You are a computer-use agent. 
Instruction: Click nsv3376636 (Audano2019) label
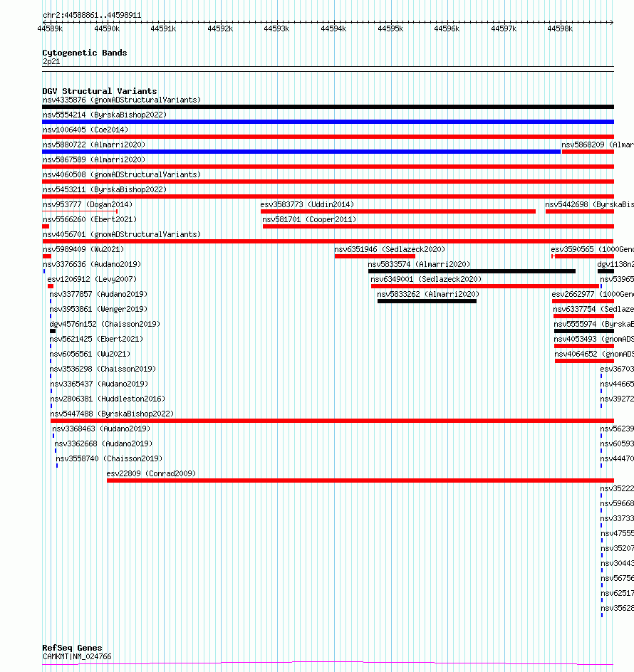92,264
